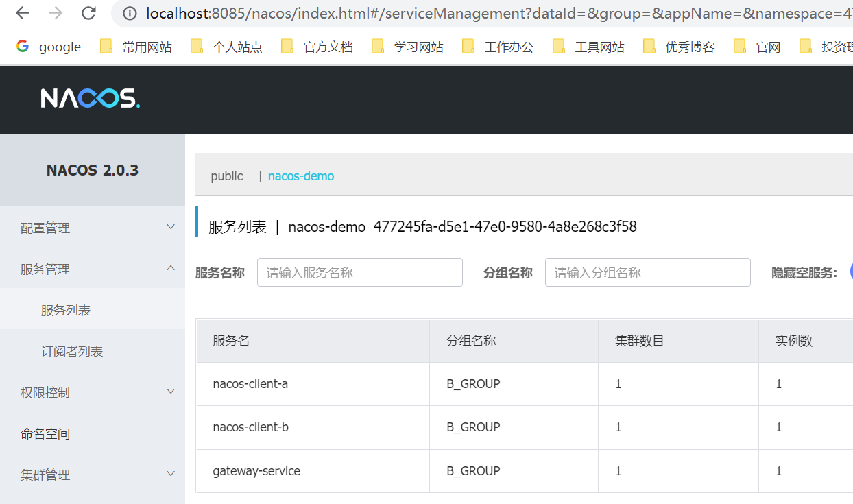Screen dimensions: 853x504
Task: Switch to the public namespace
Action: 227,176
